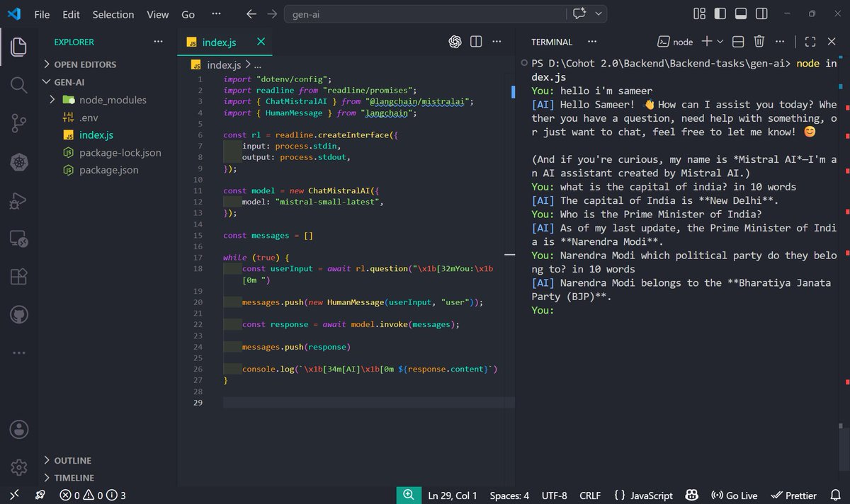Go back with the left arrow
850x504 pixels.
[251, 14]
